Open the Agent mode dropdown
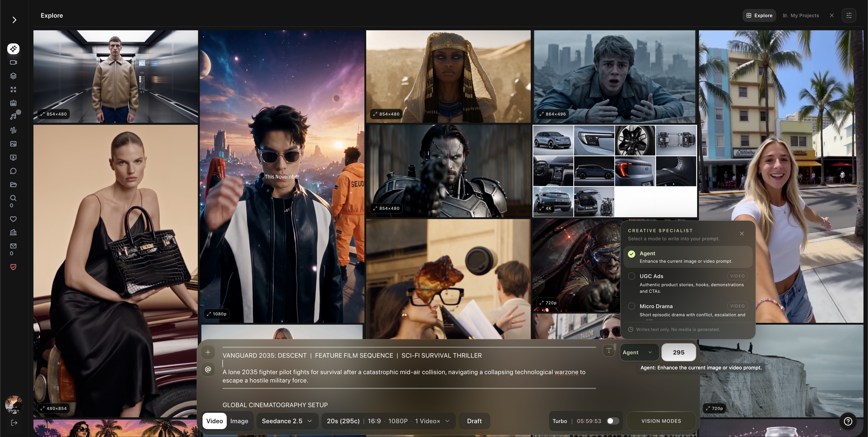The height and width of the screenshot is (437, 868). (639, 352)
